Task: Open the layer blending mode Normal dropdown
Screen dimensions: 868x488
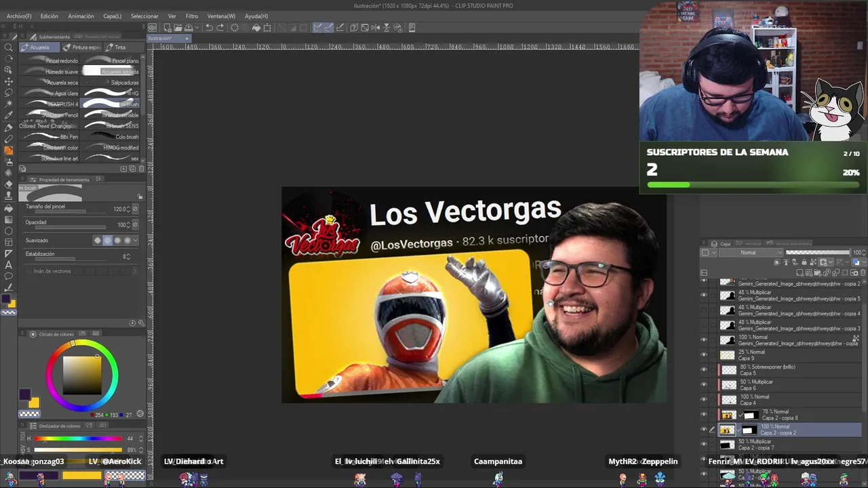Action: pyautogui.click(x=751, y=253)
